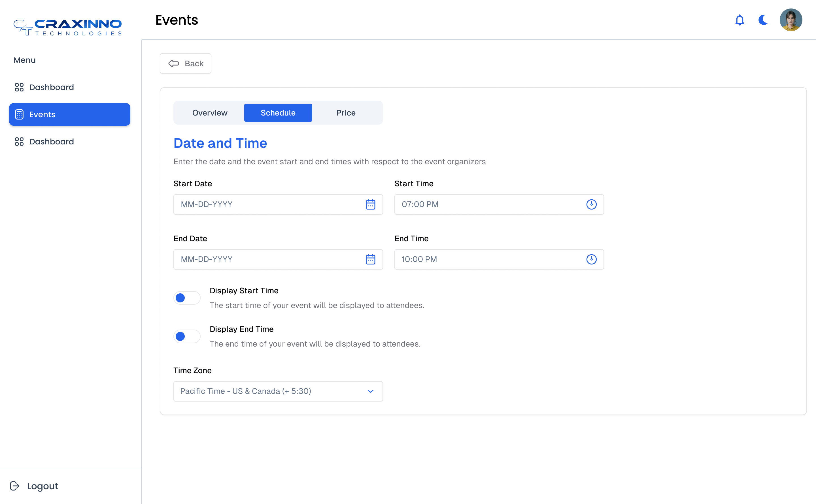Click the End Time field showing 10:00 PM

499,259
